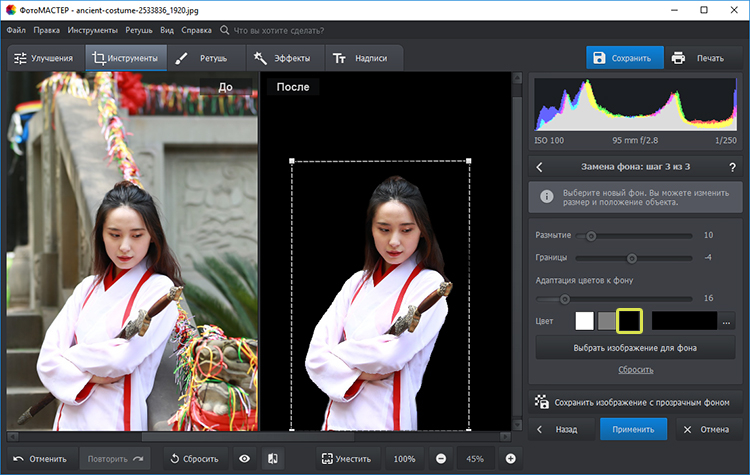This screenshot has height=475, width=750.
Task: Click the printer icon for Печать
Action: click(678, 58)
